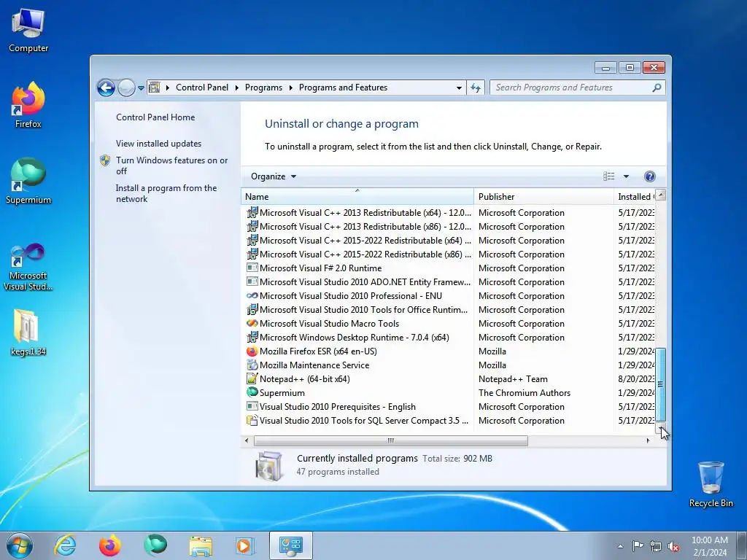Select Visual Studio 2010 Tools for Office icon
Viewport: 747px width, 560px height.
[x=252, y=309]
